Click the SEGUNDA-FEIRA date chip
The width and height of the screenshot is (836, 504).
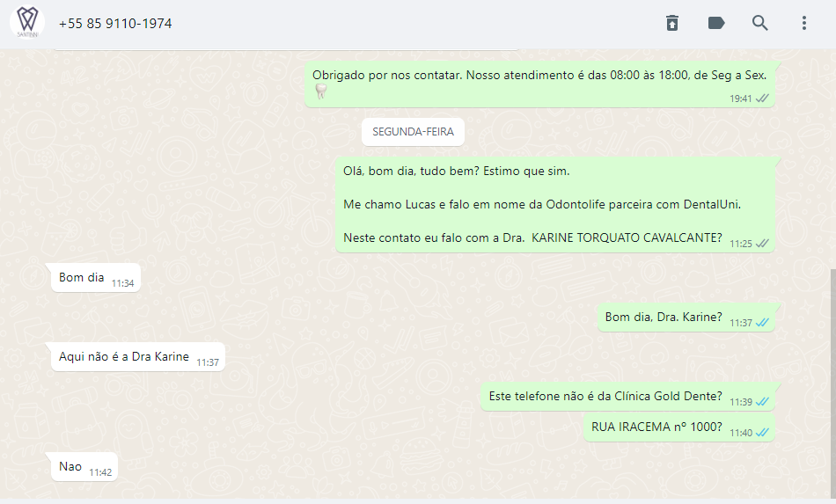click(413, 132)
